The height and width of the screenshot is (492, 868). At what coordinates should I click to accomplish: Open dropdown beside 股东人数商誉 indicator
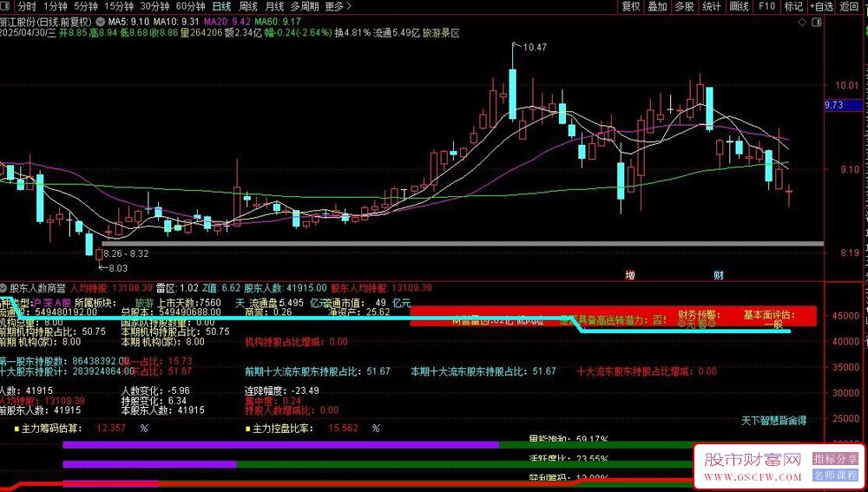[x=3, y=288]
